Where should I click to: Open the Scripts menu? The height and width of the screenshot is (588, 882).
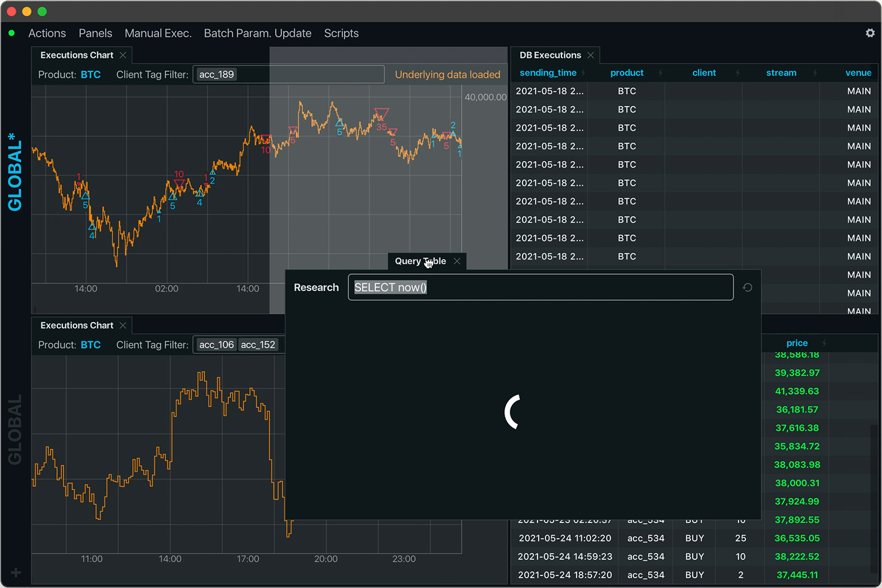point(341,33)
